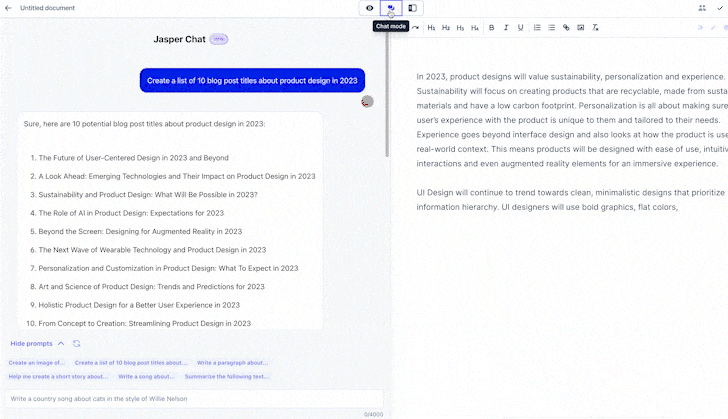Viewport: 728px width, 419px height.
Task: Collapse suggestions with Hide prompts
Action: click(x=37, y=344)
